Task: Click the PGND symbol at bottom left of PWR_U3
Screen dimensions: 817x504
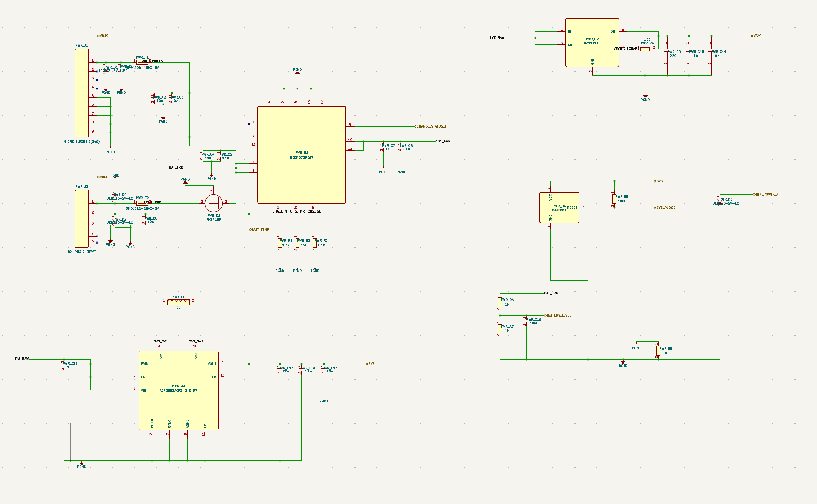Action: click(x=82, y=465)
